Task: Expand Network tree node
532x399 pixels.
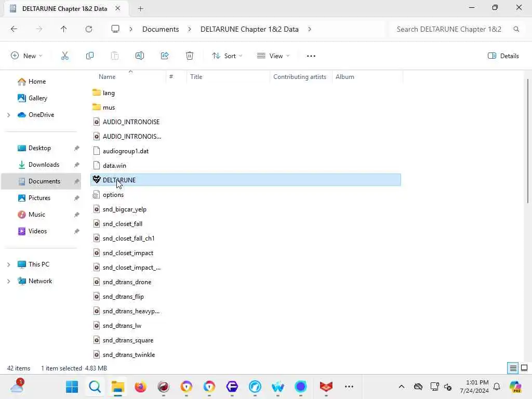Action: coord(8,281)
